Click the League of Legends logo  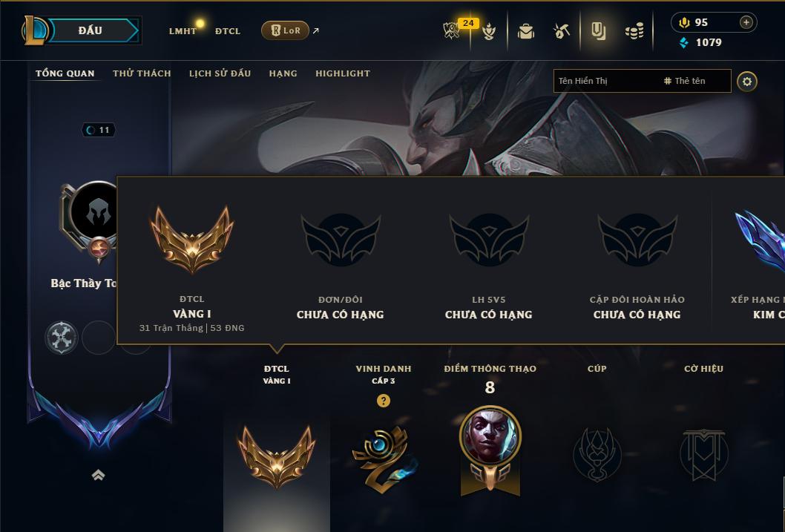tap(34, 30)
